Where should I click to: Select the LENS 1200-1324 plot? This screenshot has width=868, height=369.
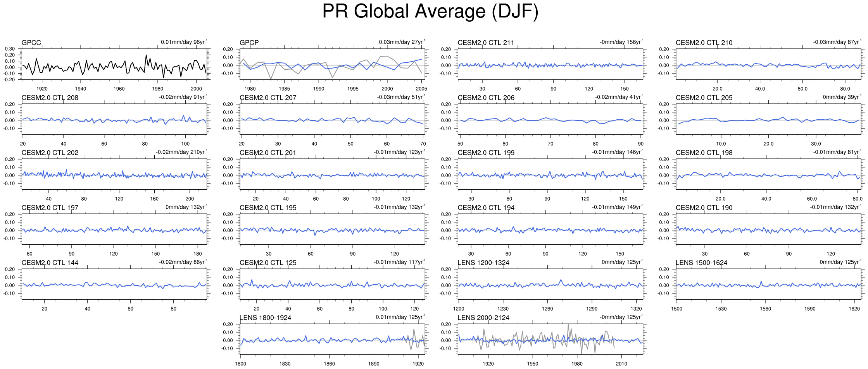click(x=550, y=285)
